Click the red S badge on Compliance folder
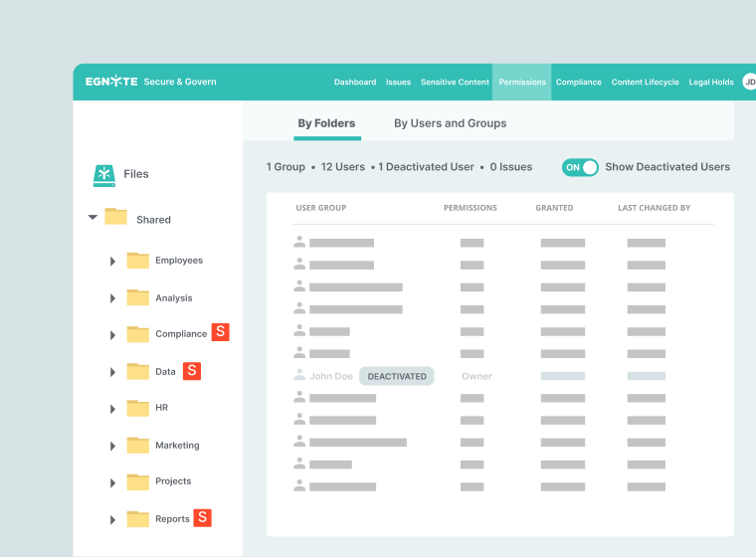 (221, 333)
